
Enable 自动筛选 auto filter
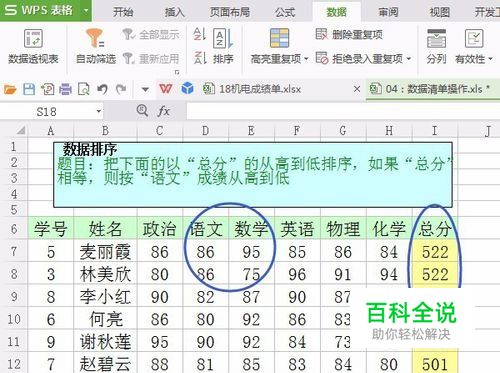point(96,47)
